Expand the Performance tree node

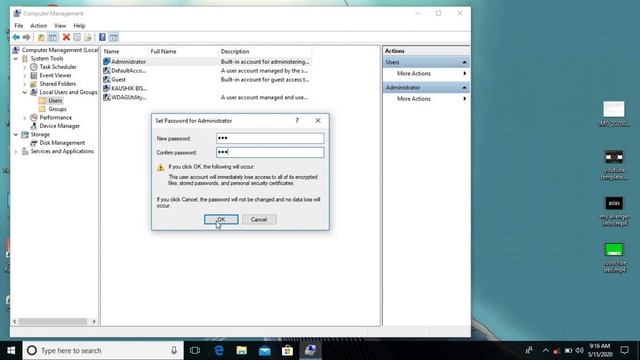(x=24, y=118)
